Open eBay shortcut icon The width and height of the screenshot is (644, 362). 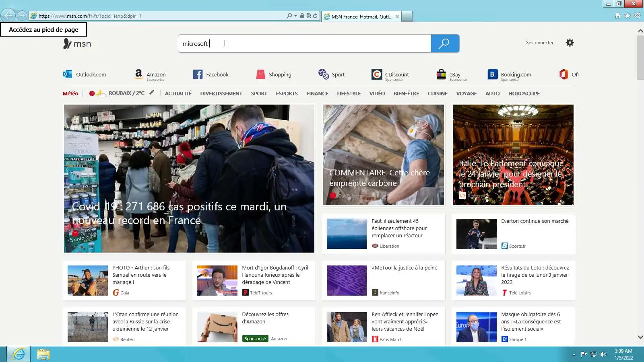point(441,74)
